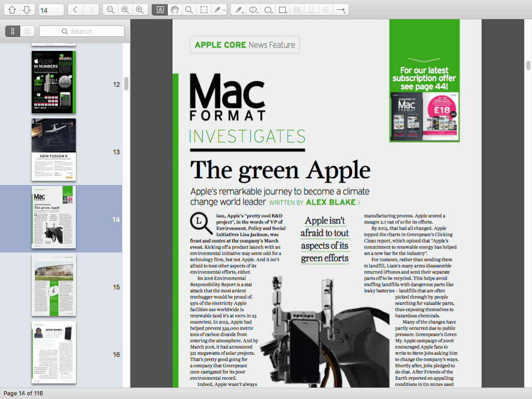The height and width of the screenshot is (399, 532).
Task: Add a box annotation
Action: coord(283,10)
